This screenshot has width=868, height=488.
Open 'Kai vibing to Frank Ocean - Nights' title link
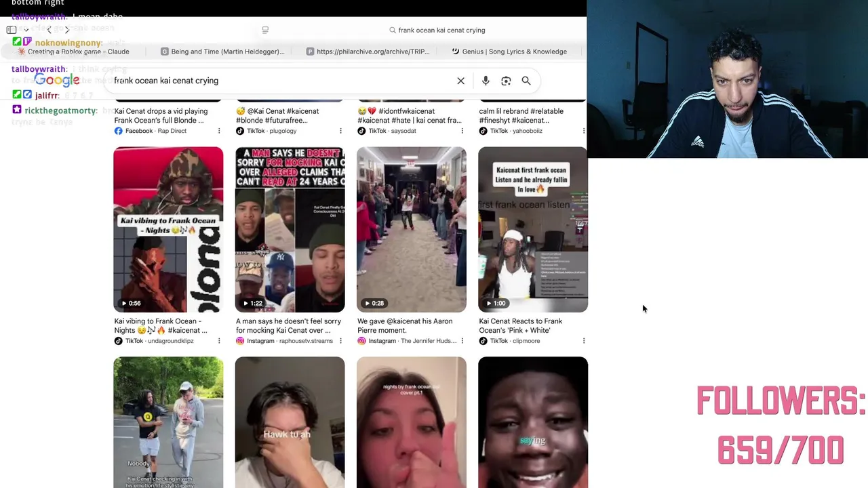[x=161, y=325]
